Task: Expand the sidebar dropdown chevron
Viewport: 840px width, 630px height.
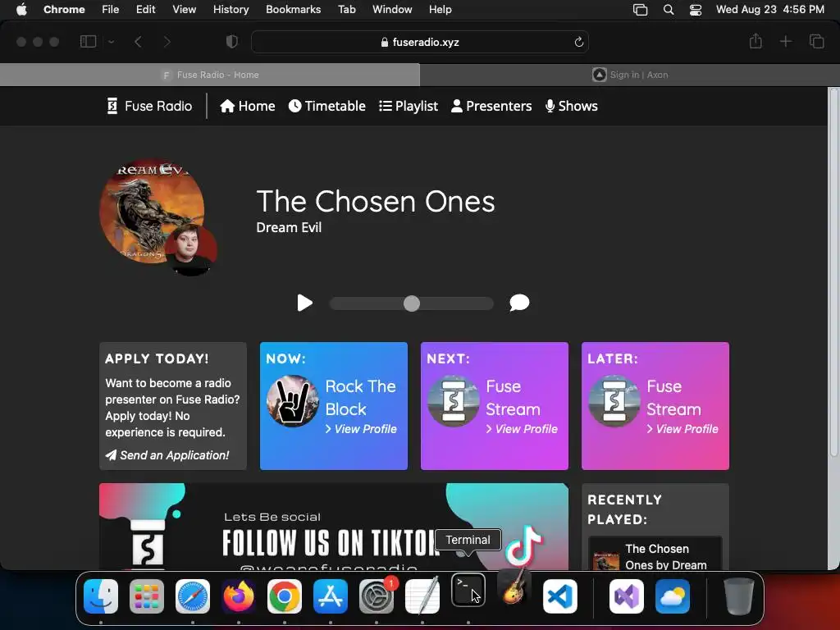Action: 111,41
